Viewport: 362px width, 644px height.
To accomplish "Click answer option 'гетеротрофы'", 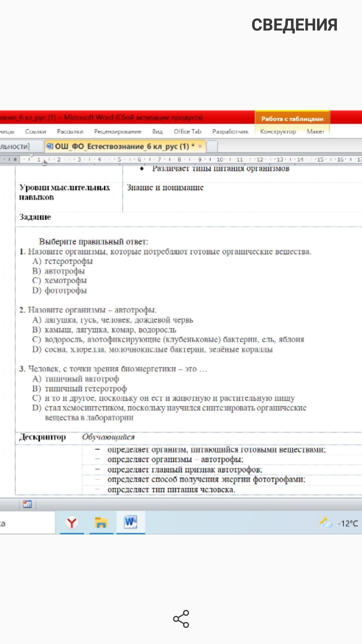I will click(69, 261).
